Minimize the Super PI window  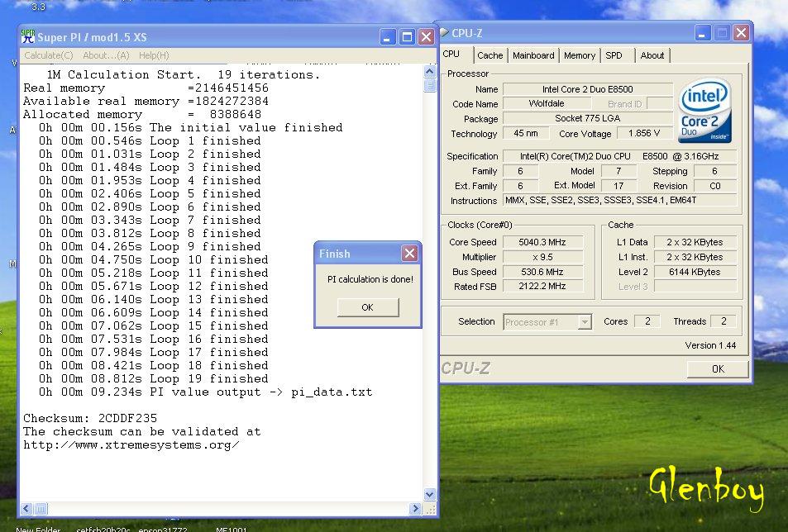pos(388,37)
